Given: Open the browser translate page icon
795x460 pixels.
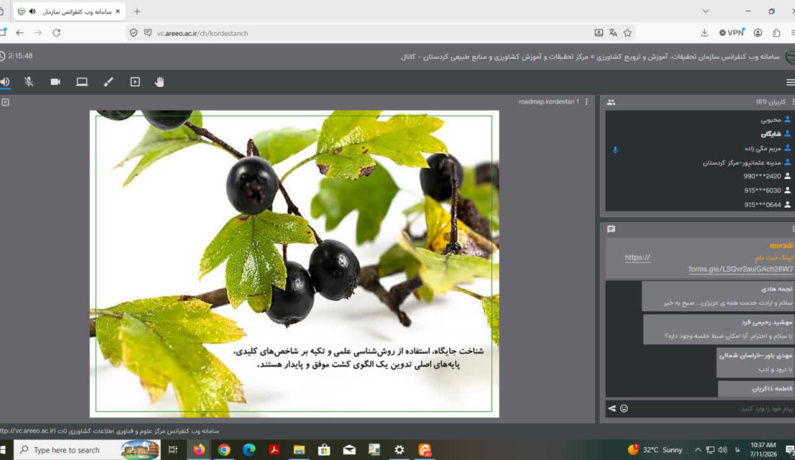Looking at the screenshot, I should click(x=613, y=33).
